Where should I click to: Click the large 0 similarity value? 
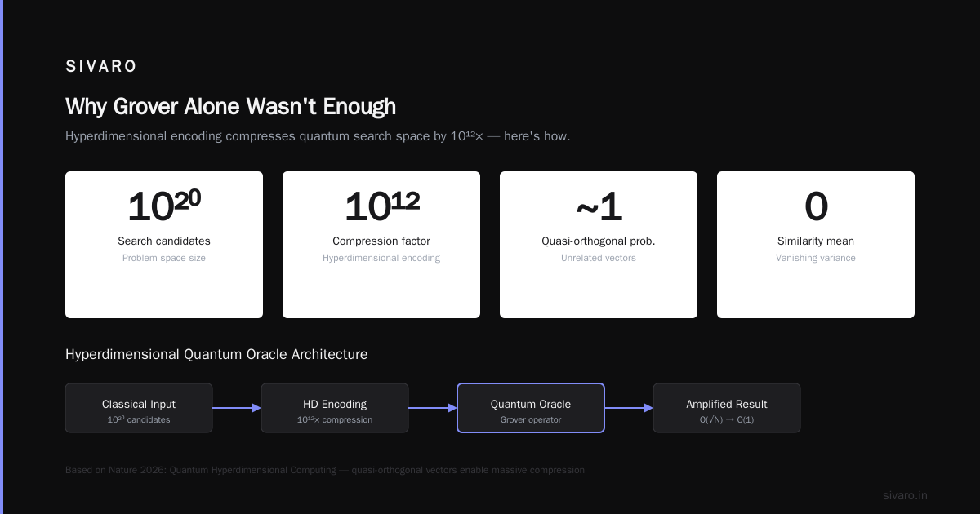pyautogui.click(x=816, y=207)
